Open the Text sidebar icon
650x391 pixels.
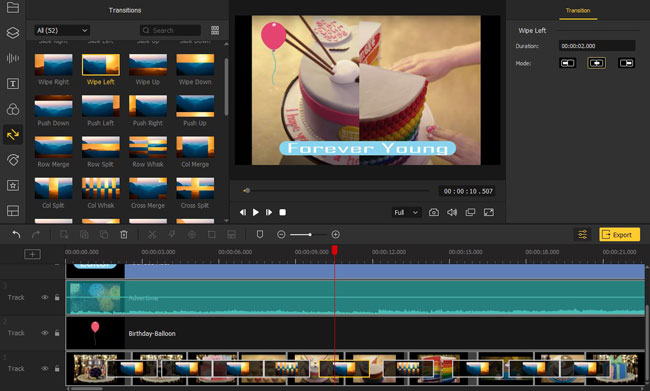pyautogui.click(x=13, y=84)
